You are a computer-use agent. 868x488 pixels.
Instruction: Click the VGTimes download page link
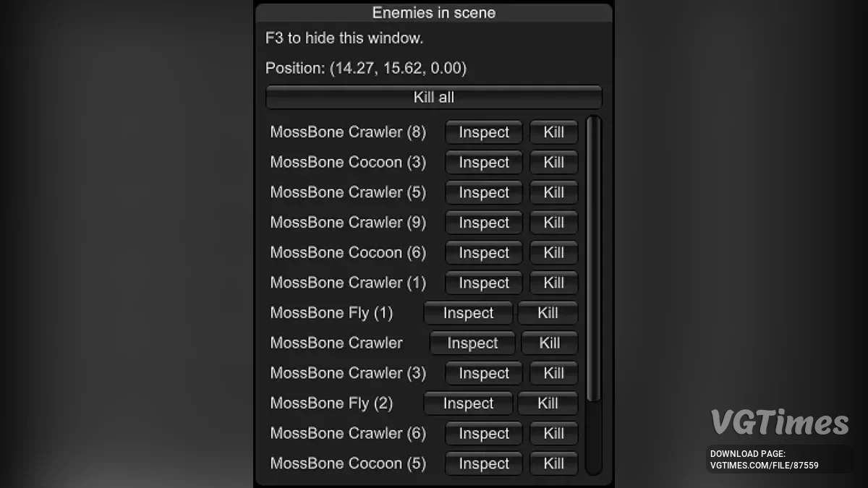point(764,460)
